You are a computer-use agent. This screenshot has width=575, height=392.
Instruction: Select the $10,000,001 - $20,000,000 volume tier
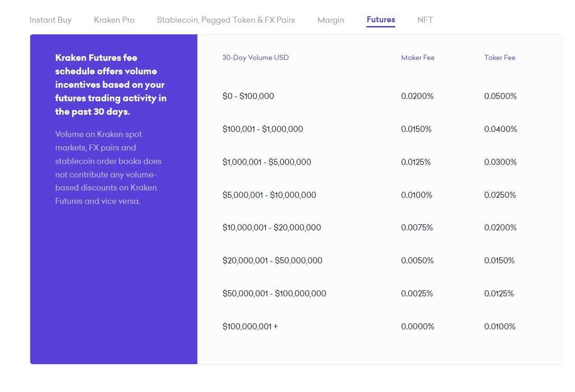coord(272,228)
